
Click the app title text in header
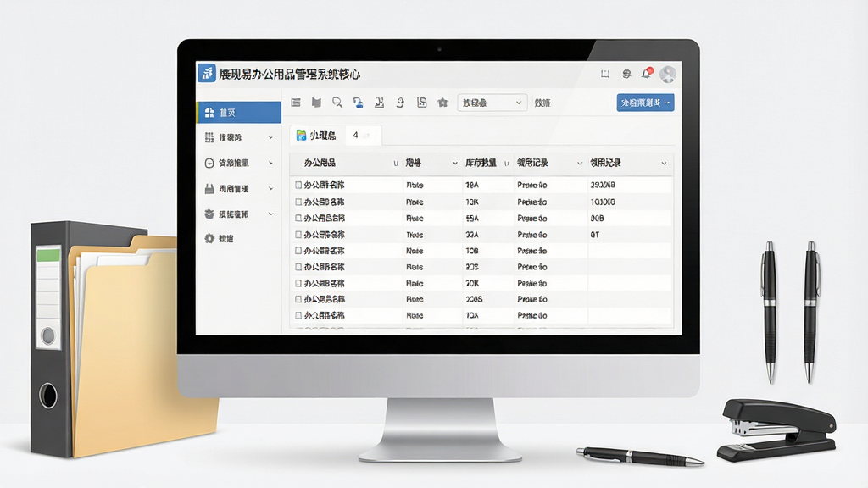[290, 74]
